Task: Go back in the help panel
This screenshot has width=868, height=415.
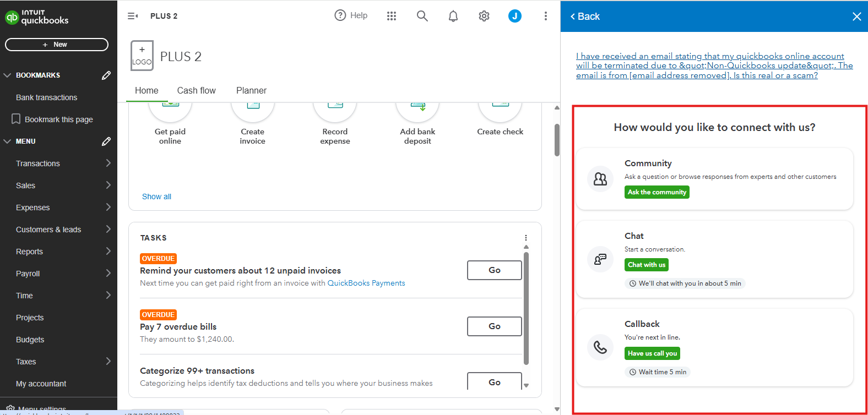Action: pos(585,17)
